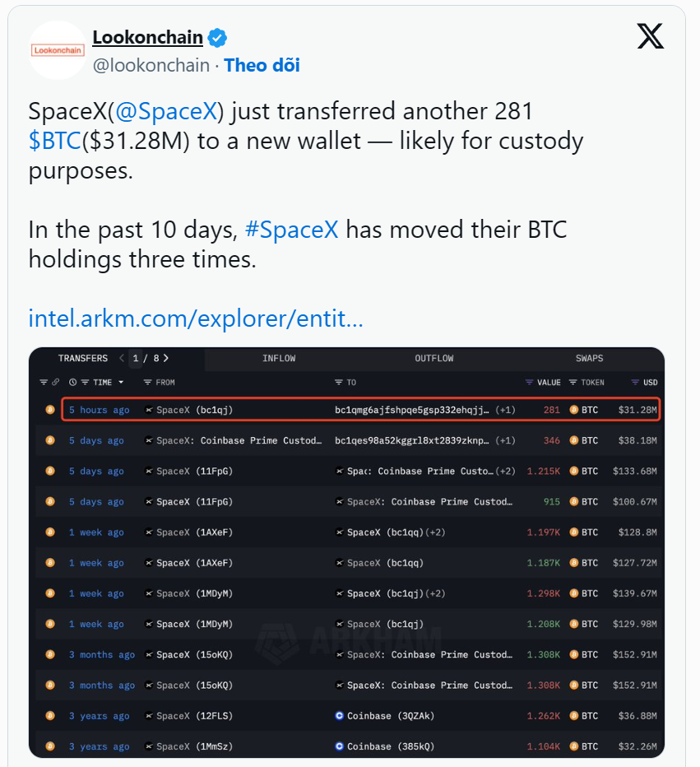700x767 pixels.
Task: Click the Lookonchain profile avatar
Action: 58,50
